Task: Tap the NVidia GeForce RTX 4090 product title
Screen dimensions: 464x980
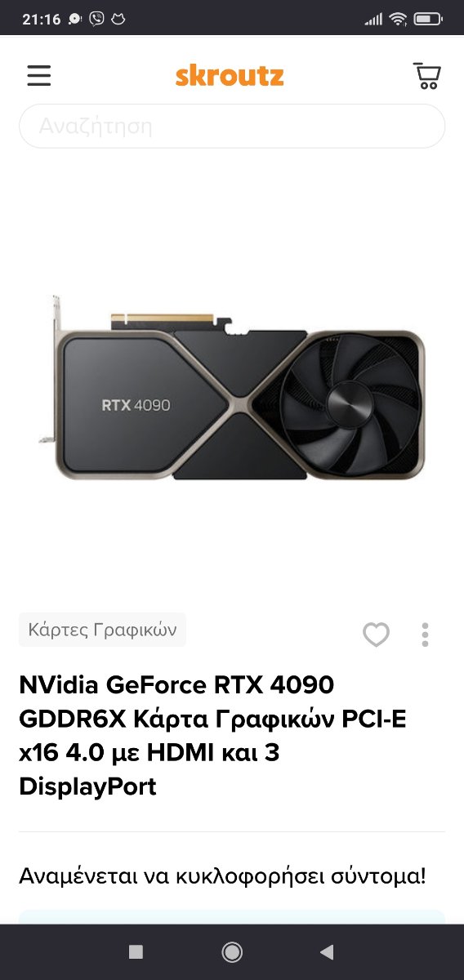Action: [213, 735]
